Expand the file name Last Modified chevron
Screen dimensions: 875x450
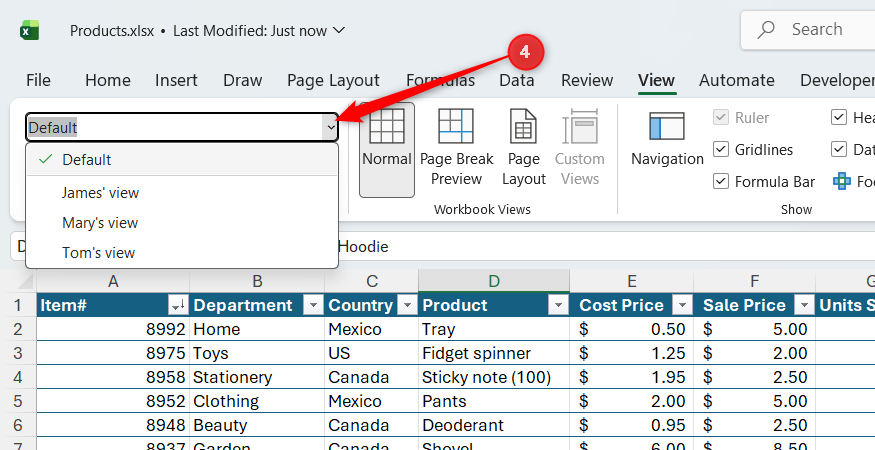(x=338, y=30)
